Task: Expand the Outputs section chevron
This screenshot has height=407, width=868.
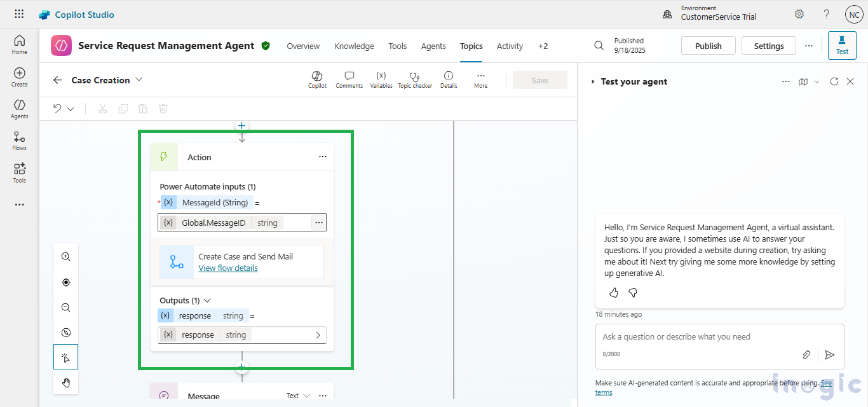Action: (207, 300)
